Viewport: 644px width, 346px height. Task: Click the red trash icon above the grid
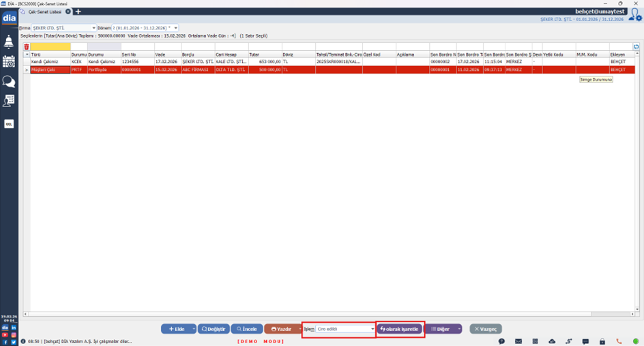27,47
